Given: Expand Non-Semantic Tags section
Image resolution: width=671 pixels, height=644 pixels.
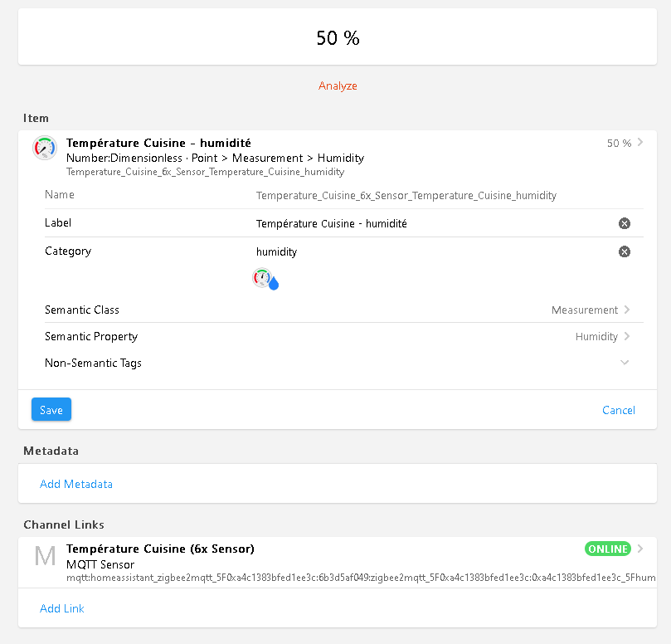Looking at the screenshot, I should 625,363.
